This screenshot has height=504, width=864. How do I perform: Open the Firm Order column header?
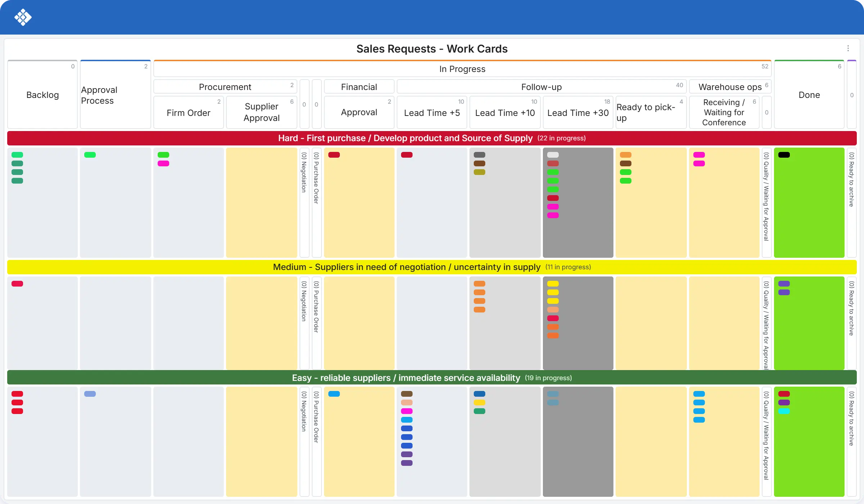[x=189, y=113]
